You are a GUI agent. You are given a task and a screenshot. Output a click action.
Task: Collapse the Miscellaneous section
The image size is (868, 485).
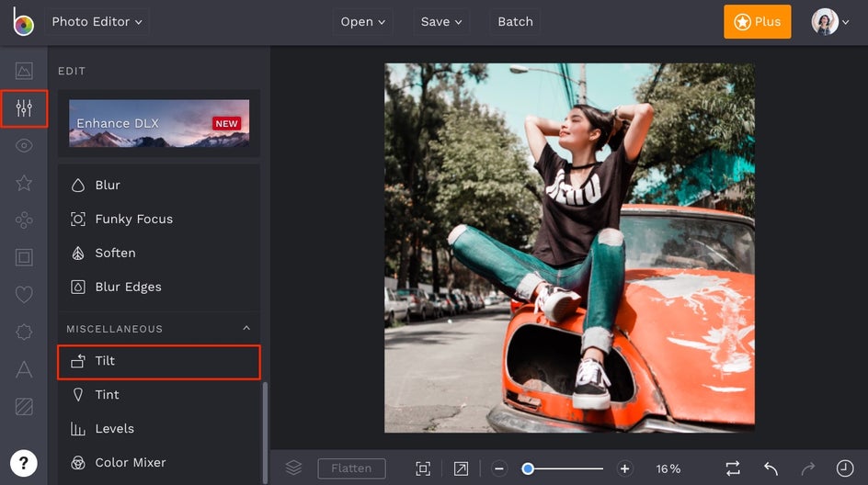click(x=246, y=328)
